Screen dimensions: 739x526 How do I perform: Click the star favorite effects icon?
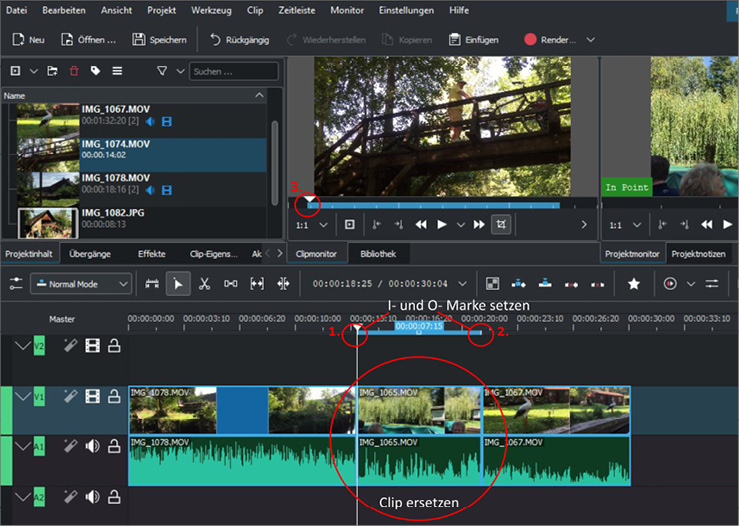coord(633,284)
